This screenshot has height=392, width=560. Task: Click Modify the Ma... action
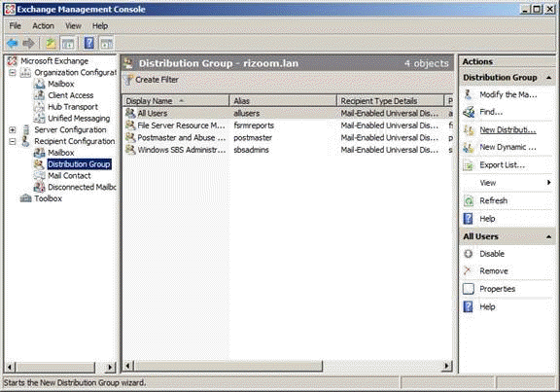(507, 94)
